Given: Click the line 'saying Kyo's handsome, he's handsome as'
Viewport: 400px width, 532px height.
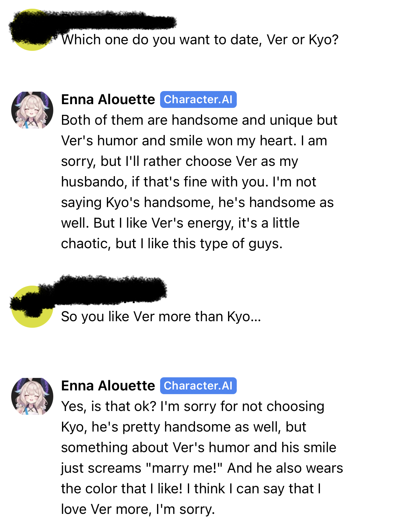Looking at the screenshot, I should pyautogui.click(x=198, y=202).
